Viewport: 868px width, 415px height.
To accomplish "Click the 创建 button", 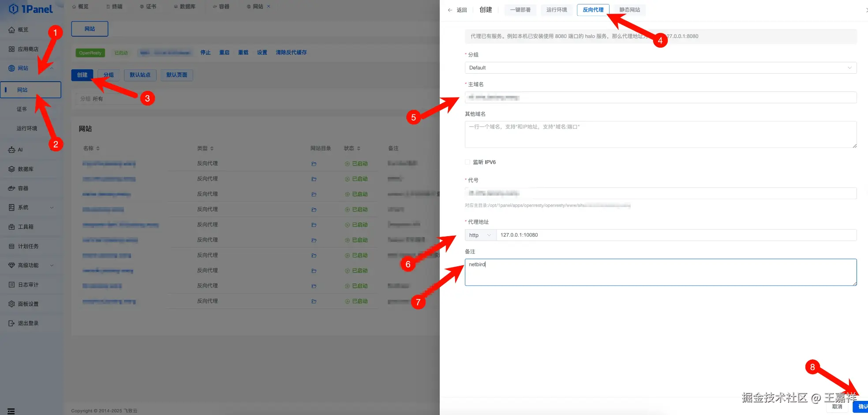I will coord(82,75).
